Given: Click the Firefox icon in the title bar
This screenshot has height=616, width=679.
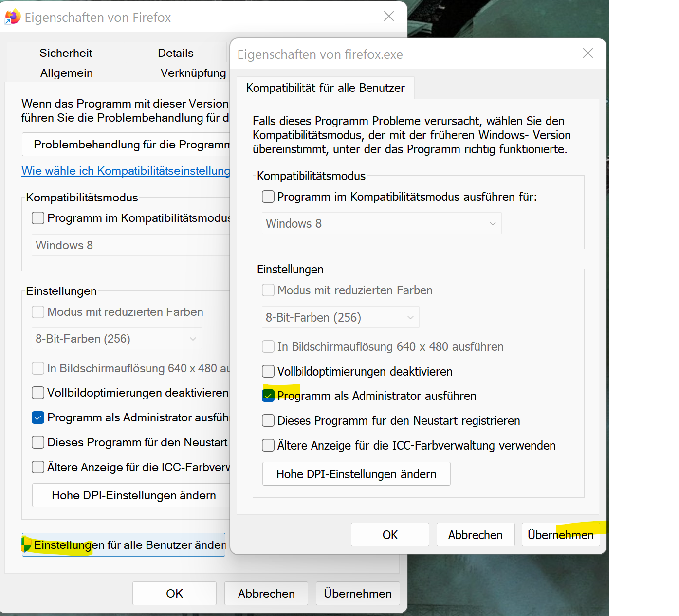Looking at the screenshot, I should [x=13, y=17].
